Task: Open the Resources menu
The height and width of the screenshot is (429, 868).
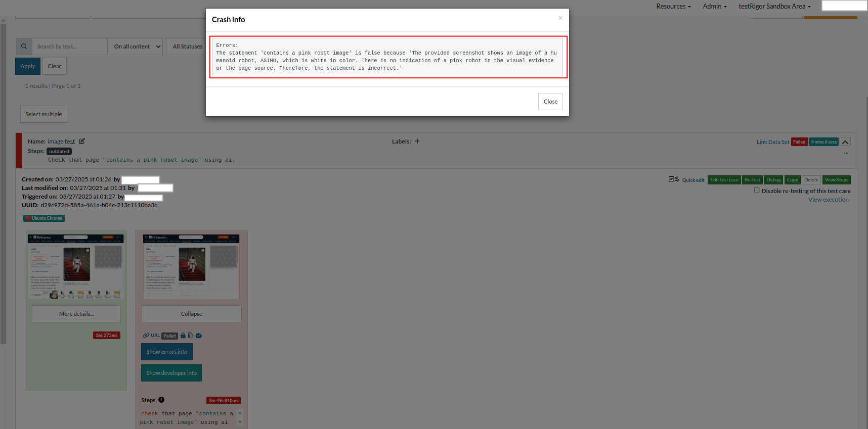Action: [x=673, y=6]
